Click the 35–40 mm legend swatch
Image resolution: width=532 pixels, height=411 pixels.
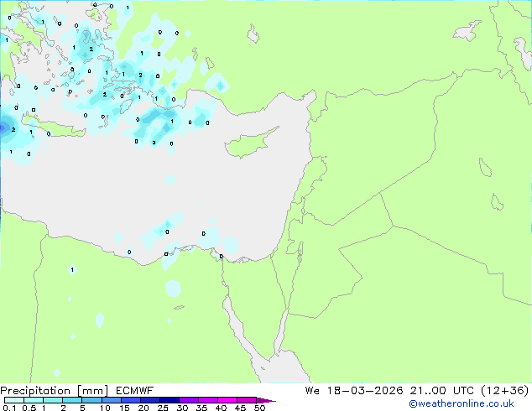208,400
